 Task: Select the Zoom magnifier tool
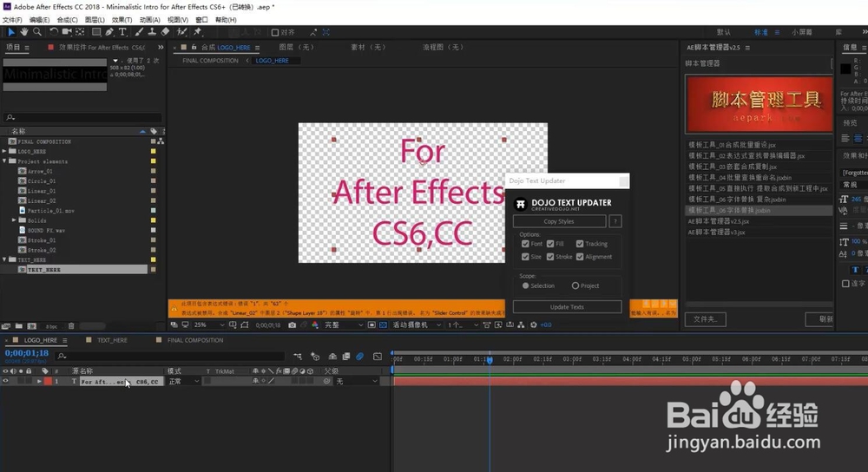tap(37, 32)
